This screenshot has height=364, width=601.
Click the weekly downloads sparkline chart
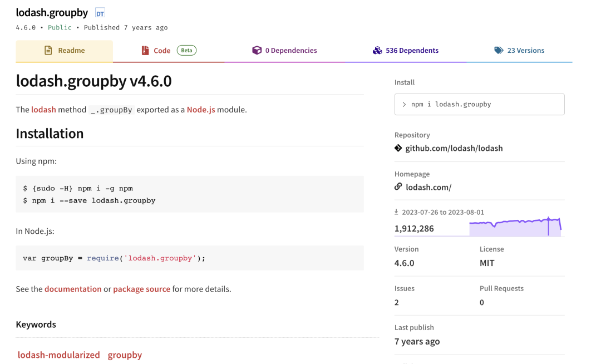pos(515,227)
